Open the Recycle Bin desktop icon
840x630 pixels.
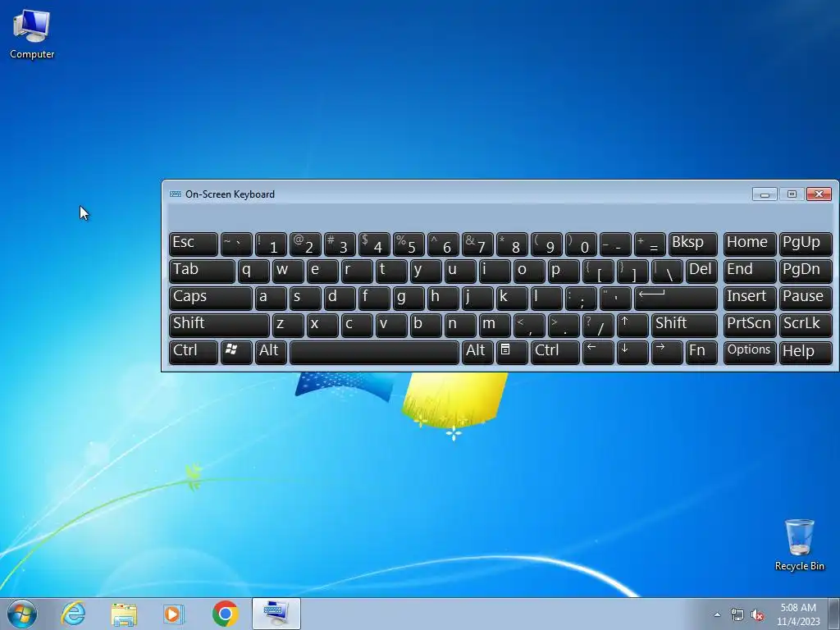pos(799,545)
